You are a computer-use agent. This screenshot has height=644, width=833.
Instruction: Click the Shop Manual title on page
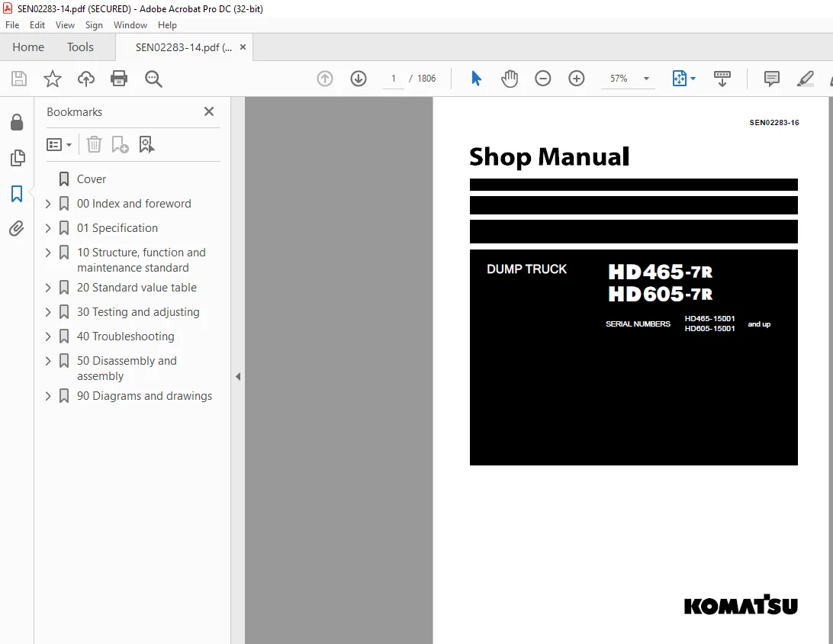pos(549,156)
